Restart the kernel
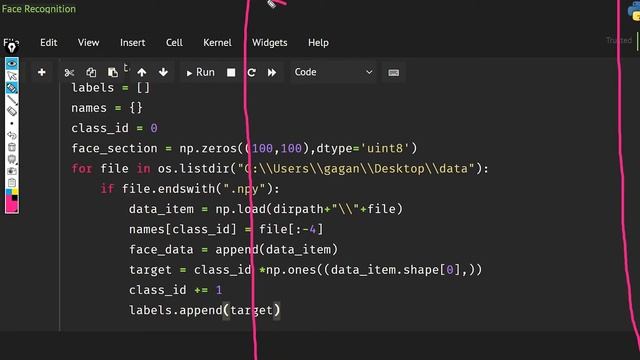 pyautogui.click(x=251, y=72)
